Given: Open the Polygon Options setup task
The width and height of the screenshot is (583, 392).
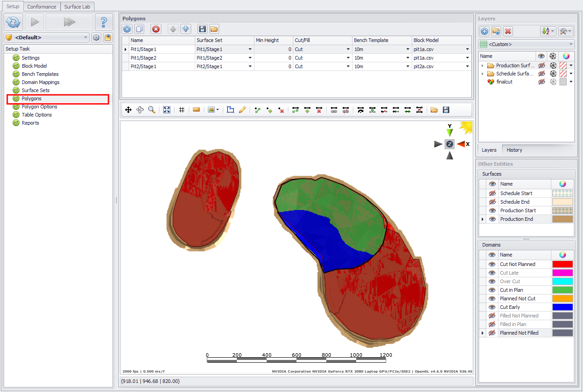Looking at the screenshot, I should tap(39, 107).
